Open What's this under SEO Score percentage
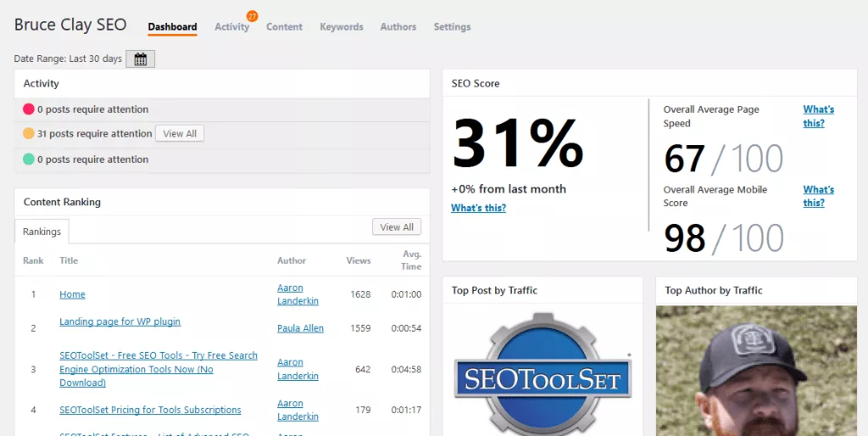Image resolution: width=868 pixels, height=436 pixels. [x=478, y=209]
